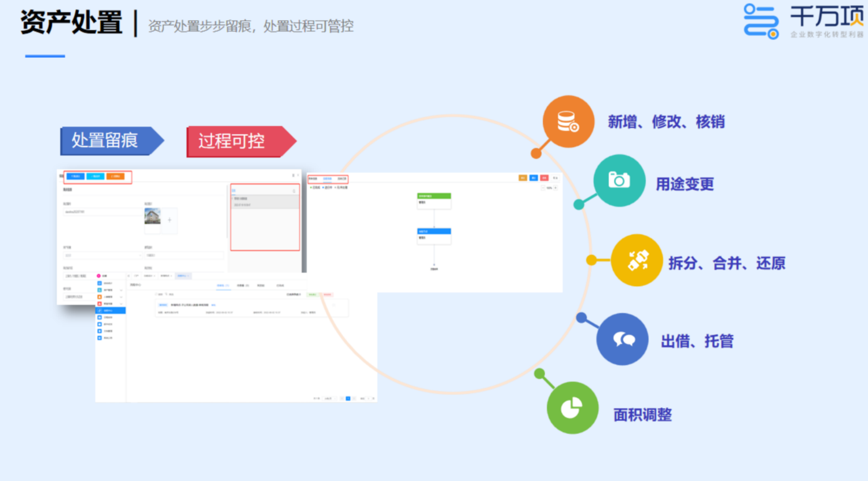Image resolution: width=868 pixels, height=481 pixels.
Task: Click the green pie chart icon for 面积调整
Action: point(572,408)
